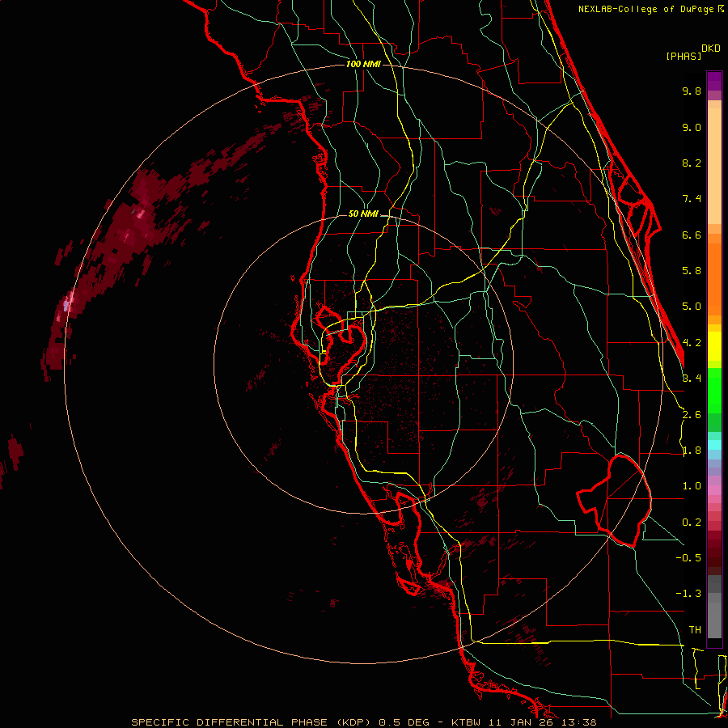Click the 5.8 value on color scale

pos(692,271)
